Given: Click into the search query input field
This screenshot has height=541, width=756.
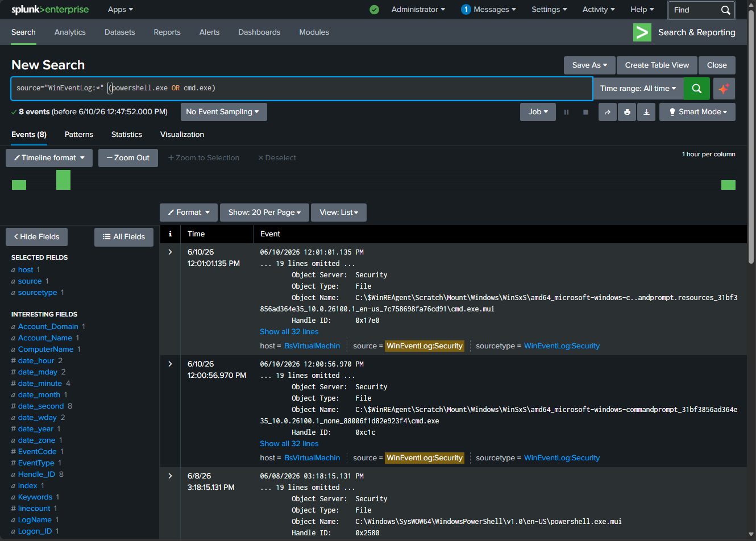Looking at the screenshot, I should pyautogui.click(x=301, y=89).
